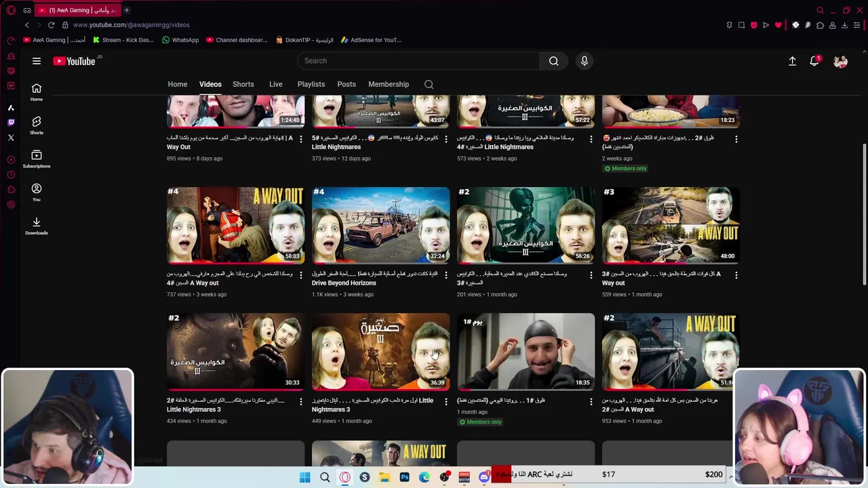Select the AwA Gaming browser tab
The image size is (868, 488).
(77, 10)
